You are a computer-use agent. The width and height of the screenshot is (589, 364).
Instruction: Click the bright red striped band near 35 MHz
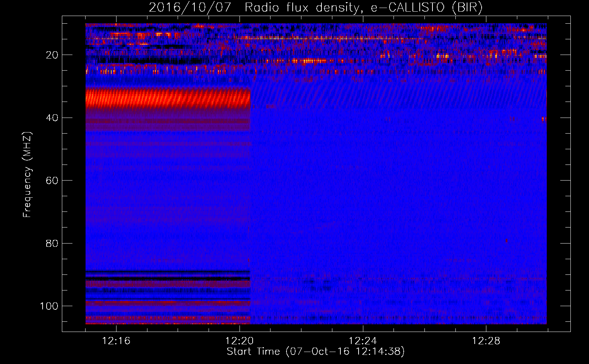[x=168, y=99]
